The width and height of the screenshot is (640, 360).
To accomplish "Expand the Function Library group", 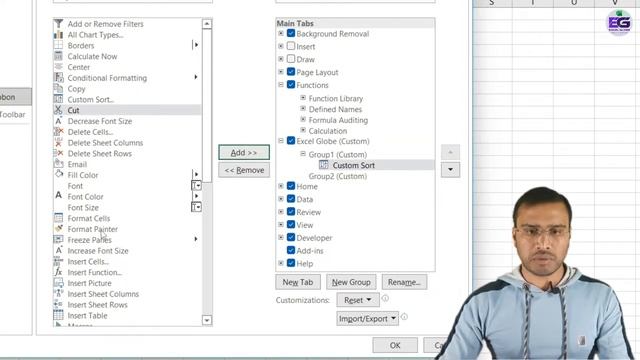I will click(303, 98).
